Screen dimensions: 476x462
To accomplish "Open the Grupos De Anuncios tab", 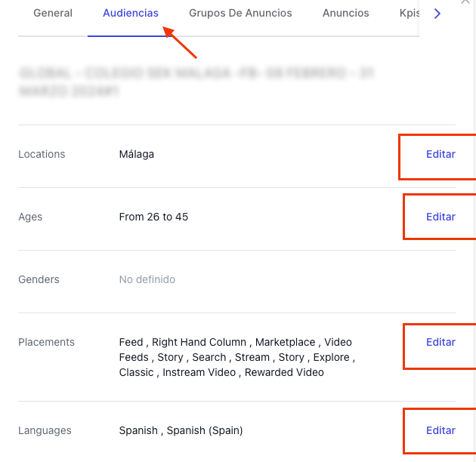I will (x=240, y=13).
